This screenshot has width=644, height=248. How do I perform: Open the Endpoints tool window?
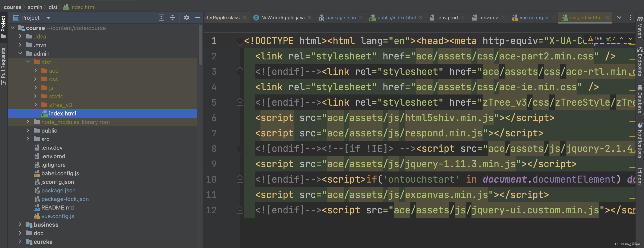tap(640, 61)
